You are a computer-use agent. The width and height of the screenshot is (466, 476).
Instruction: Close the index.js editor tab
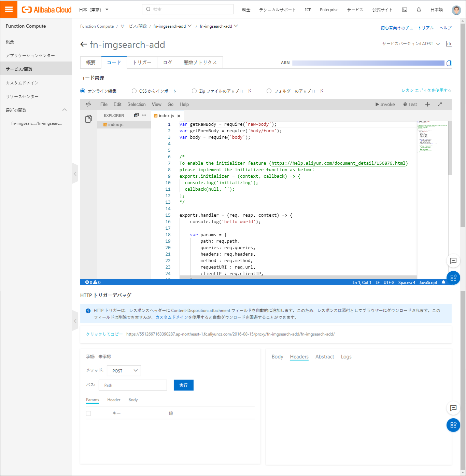tap(179, 116)
